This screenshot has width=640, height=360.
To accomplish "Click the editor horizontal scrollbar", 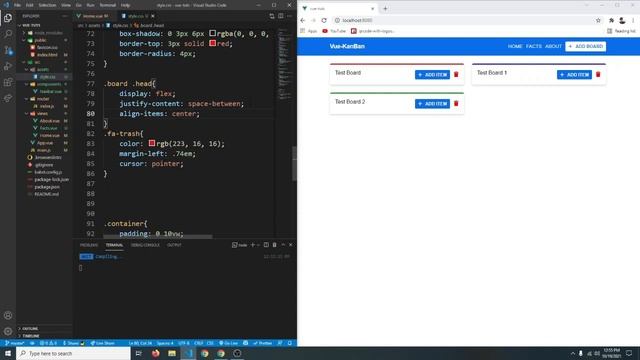I will (158, 236).
